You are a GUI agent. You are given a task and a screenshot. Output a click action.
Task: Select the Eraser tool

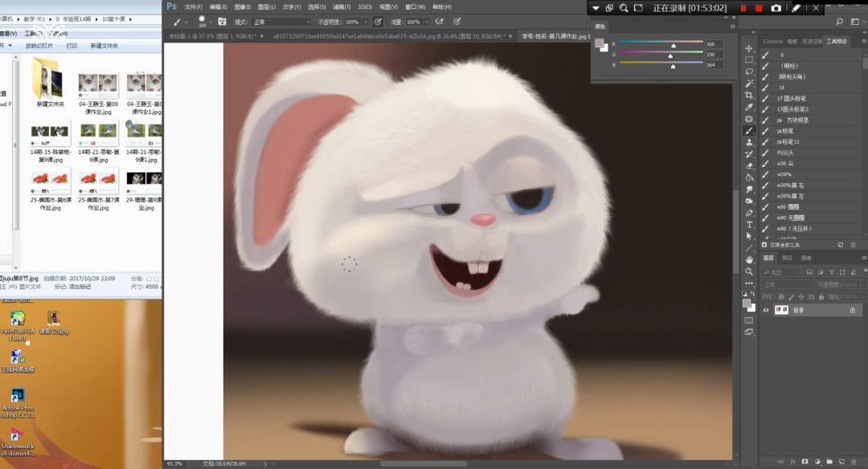[x=749, y=165]
